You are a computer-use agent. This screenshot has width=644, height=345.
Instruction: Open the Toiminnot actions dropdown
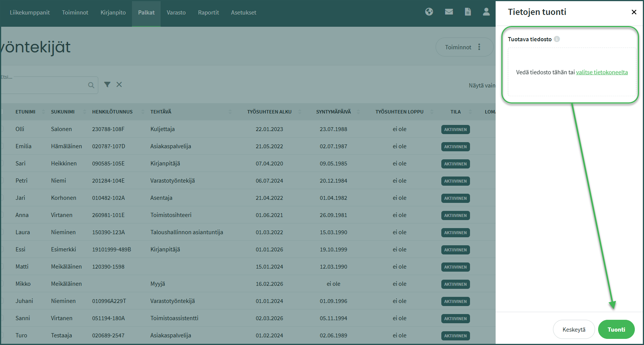pyautogui.click(x=464, y=47)
